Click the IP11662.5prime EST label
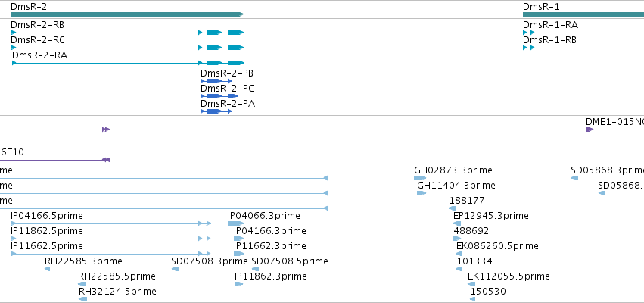This screenshot has width=644, height=303. point(47,246)
